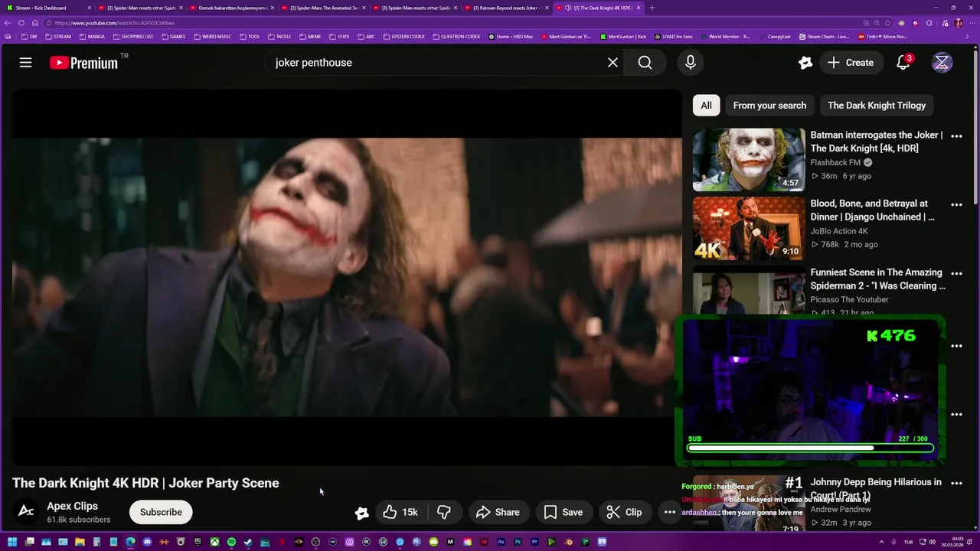Open the Apex Clips channel avatar
The height and width of the screenshot is (551, 980).
pos(26,512)
